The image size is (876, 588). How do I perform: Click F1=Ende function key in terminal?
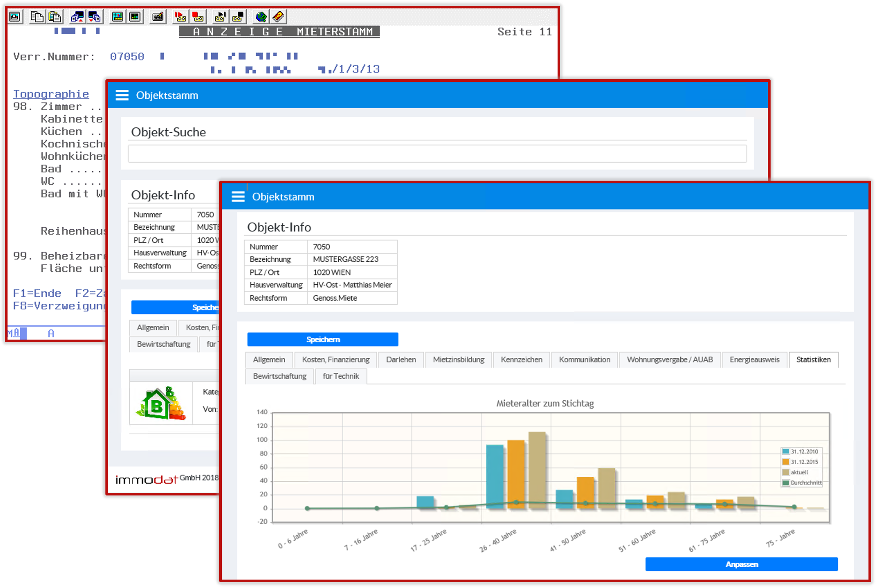click(x=37, y=293)
